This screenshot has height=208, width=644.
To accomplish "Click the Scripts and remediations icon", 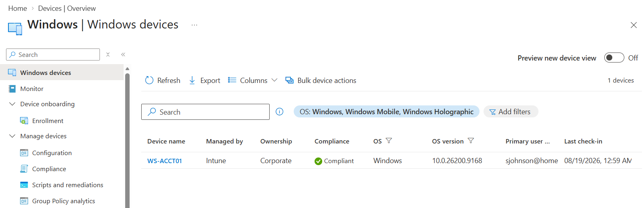I will [24, 185].
